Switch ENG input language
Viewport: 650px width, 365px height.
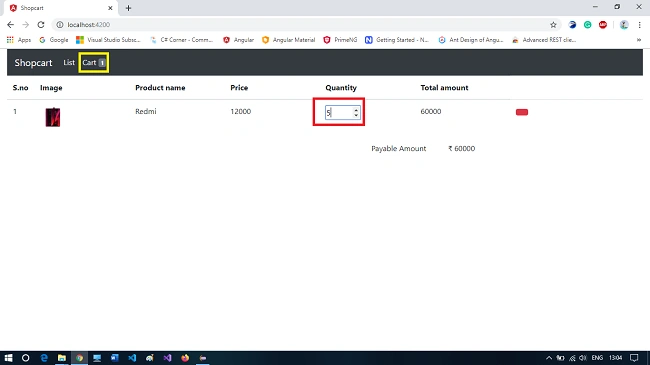[x=597, y=358]
